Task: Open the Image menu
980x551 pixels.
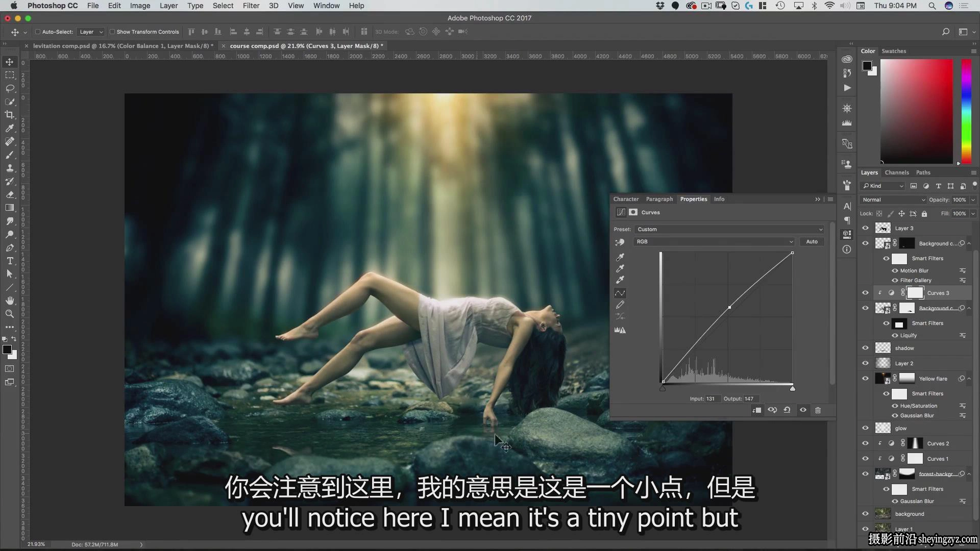Action: [x=140, y=6]
